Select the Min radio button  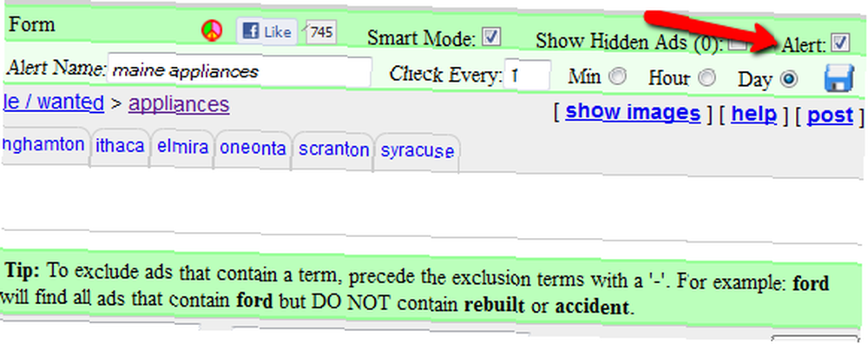pyautogui.click(x=618, y=76)
